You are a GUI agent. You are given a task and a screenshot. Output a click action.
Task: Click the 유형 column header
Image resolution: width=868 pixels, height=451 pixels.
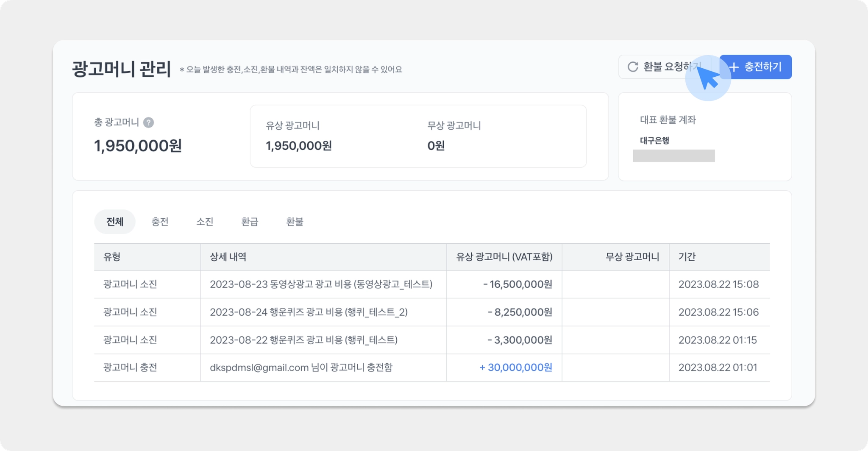click(x=112, y=257)
